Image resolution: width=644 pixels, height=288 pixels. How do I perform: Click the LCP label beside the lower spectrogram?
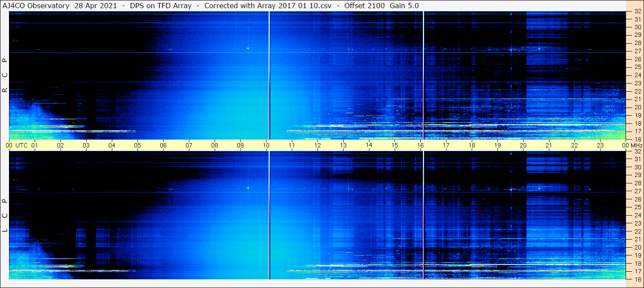5,215
